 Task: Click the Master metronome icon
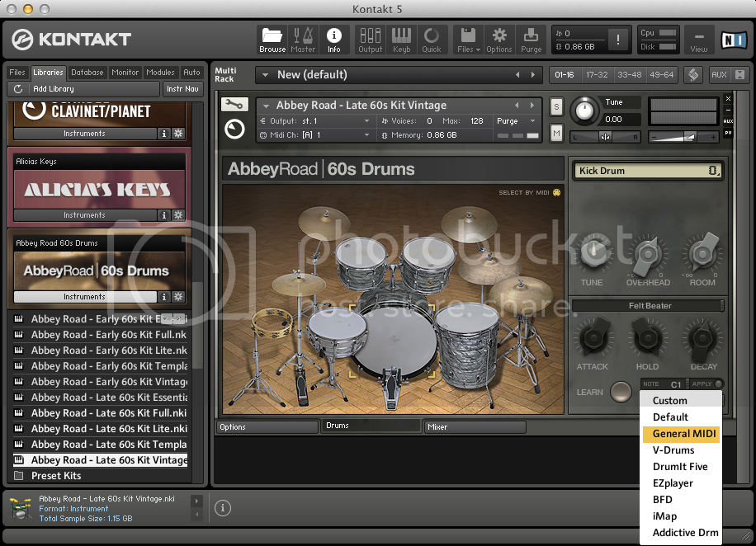(x=303, y=39)
